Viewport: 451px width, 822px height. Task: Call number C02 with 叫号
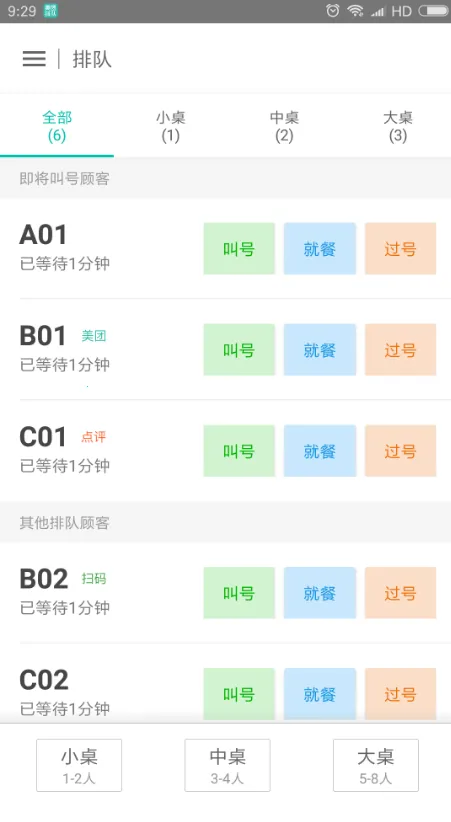(239, 694)
